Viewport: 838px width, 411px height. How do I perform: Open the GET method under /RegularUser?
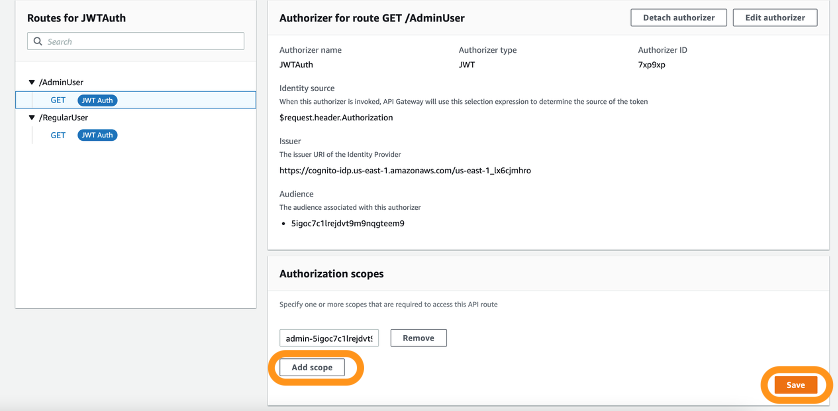(58, 135)
